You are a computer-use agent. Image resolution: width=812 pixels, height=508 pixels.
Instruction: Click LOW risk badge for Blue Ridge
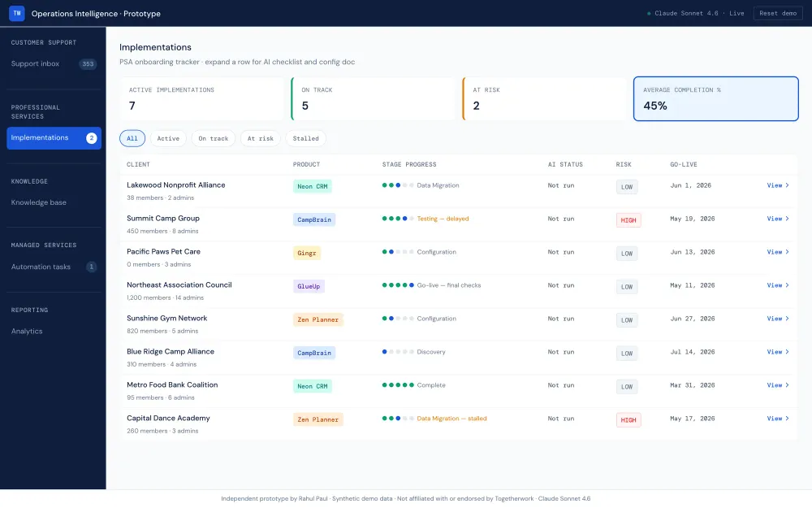(627, 354)
